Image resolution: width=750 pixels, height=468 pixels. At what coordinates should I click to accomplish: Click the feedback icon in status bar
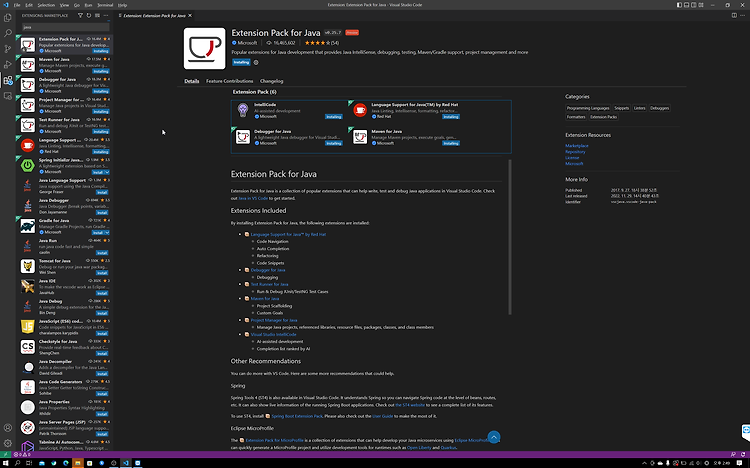733,455
